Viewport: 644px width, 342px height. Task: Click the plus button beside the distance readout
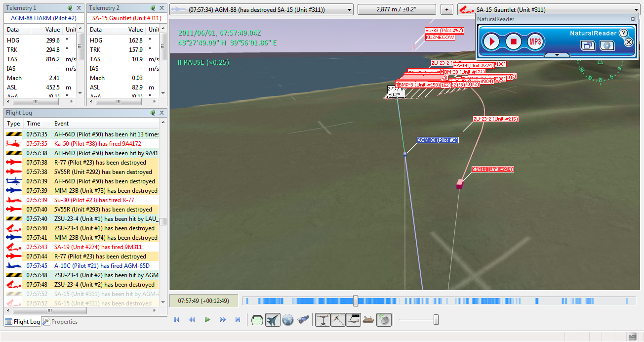(x=446, y=9)
